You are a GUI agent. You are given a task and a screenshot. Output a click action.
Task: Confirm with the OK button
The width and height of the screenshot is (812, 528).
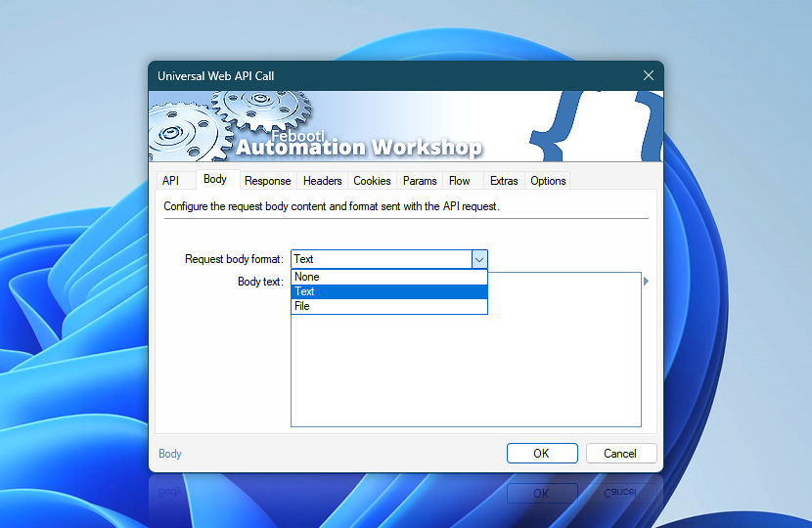click(x=542, y=454)
